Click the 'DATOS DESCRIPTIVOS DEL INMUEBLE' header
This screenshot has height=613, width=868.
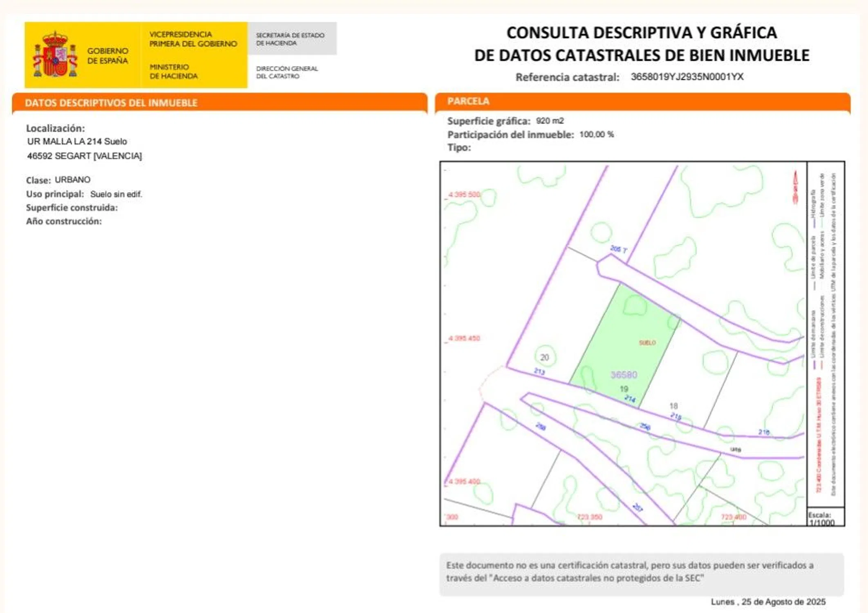coord(111,103)
